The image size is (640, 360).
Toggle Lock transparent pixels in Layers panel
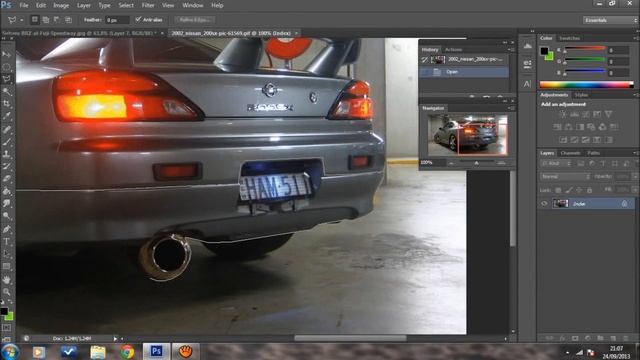pyautogui.click(x=558, y=190)
